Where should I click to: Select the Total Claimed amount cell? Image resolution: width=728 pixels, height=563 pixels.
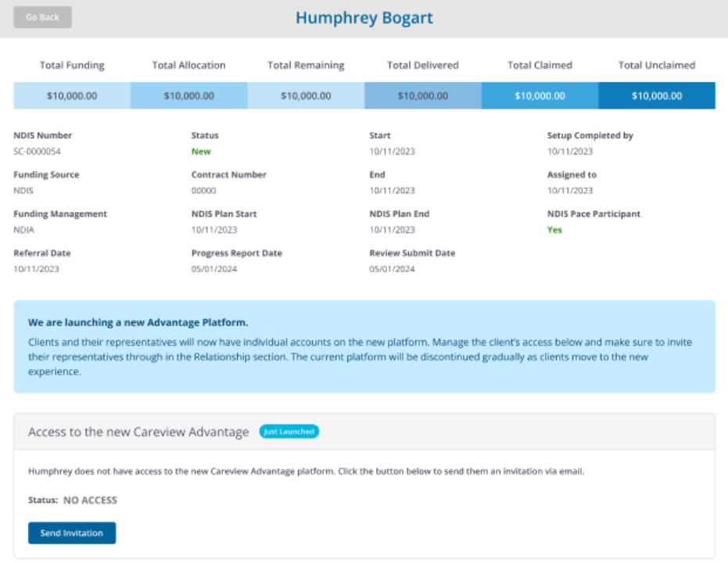pyautogui.click(x=540, y=96)
